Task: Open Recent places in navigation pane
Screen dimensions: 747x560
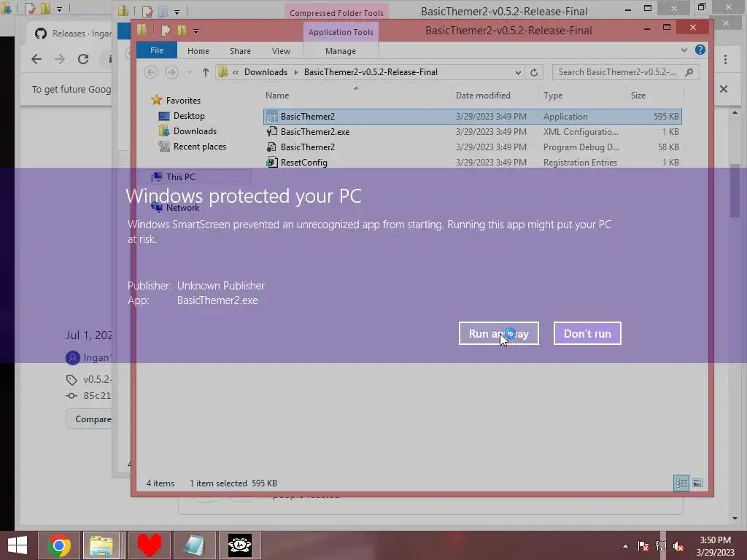Action: tap(193, 147)
